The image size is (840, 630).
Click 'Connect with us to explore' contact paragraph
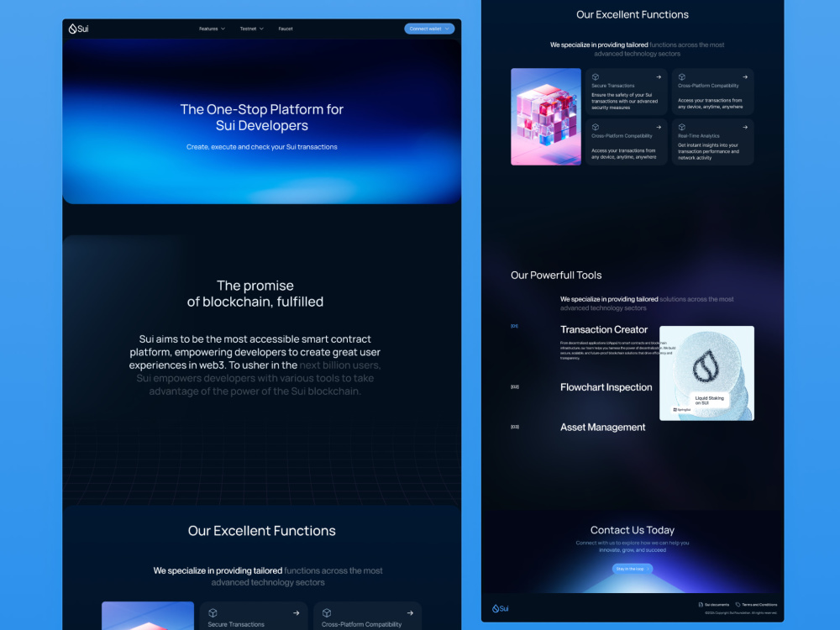click(x=633, y=547)
